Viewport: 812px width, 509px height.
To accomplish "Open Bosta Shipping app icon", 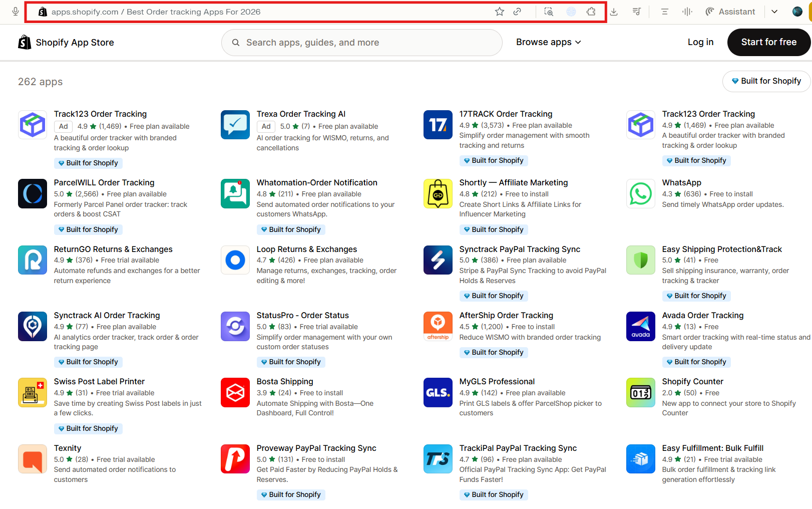I will [235, 392].
